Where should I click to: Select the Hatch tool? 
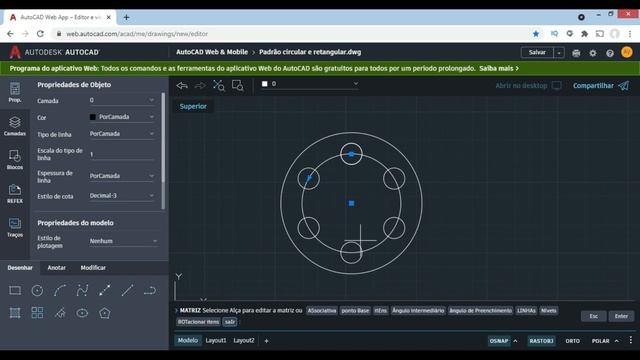click(15, 313)
